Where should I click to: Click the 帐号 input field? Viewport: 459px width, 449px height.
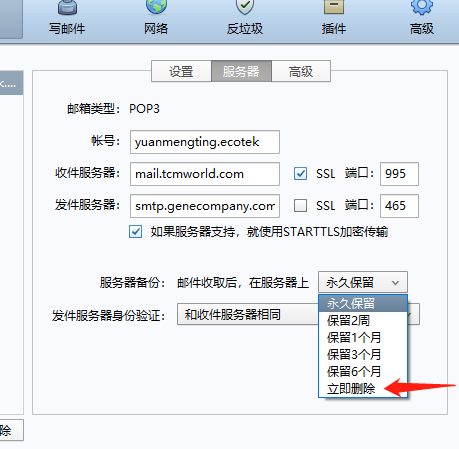tap(205, 142)
